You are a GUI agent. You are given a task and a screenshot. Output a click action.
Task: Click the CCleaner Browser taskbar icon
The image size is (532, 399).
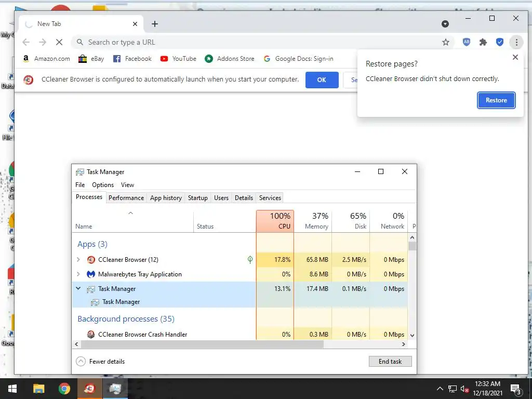pos(89,389)
